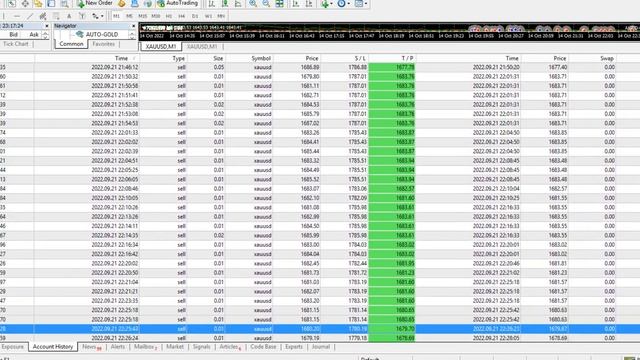Open the Strategy Tester icon
The height and width of the screenshot is (360, 640).
click(64, 4)
